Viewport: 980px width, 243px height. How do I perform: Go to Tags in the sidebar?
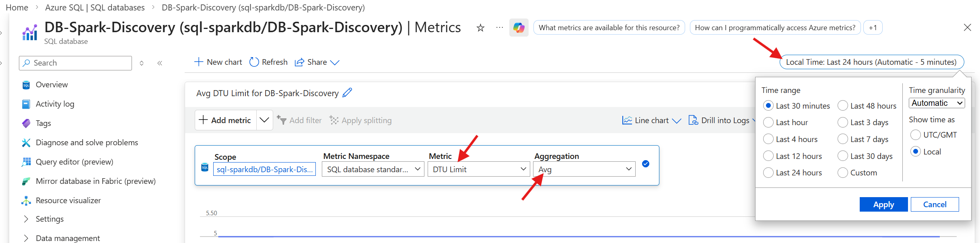point(43,123)
